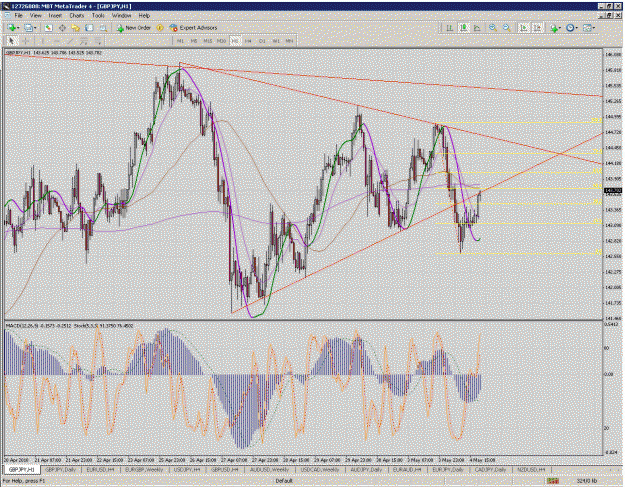
Task: Select the Vertical Line drawing tool
Action: tap(43, 41)
